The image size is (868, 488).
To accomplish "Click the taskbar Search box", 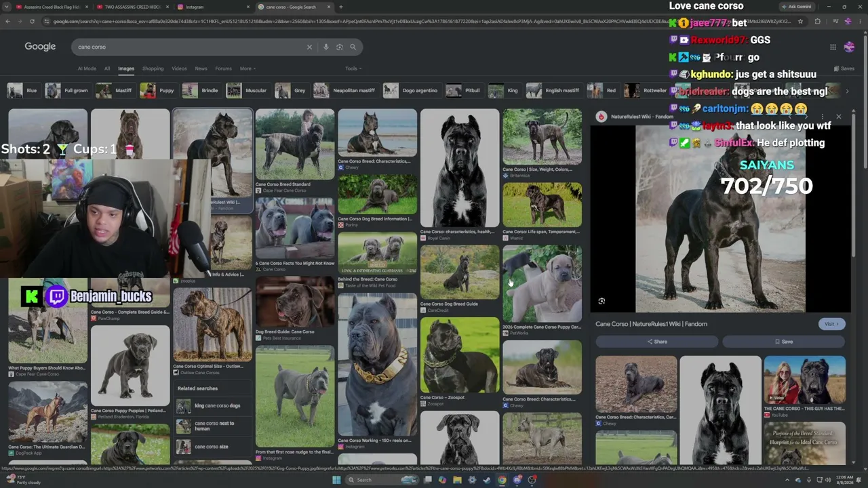I will [x=383, y=480].
